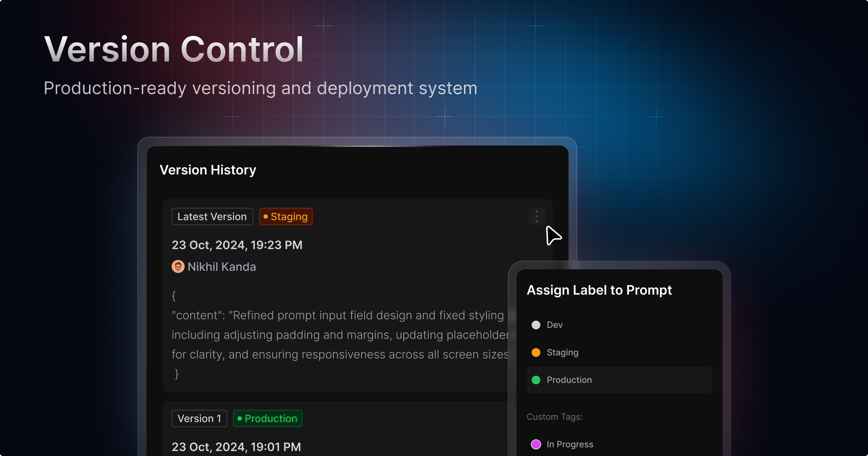Click the 19:01 PM version timestamp
Screen dimensions: 868x456
tap(236, 447)
